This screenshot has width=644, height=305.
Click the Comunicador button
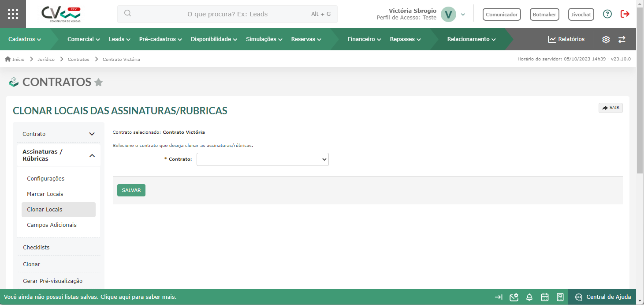pos(502,15)
